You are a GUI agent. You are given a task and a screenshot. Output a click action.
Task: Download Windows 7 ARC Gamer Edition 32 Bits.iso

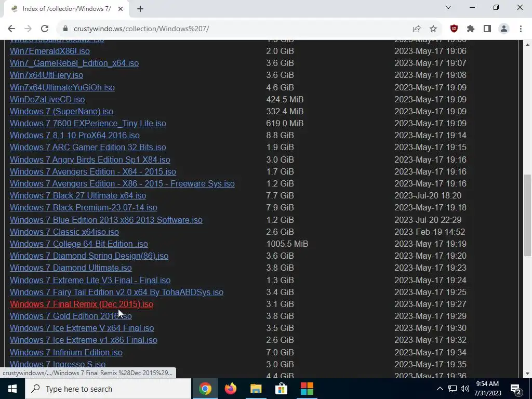88,147
